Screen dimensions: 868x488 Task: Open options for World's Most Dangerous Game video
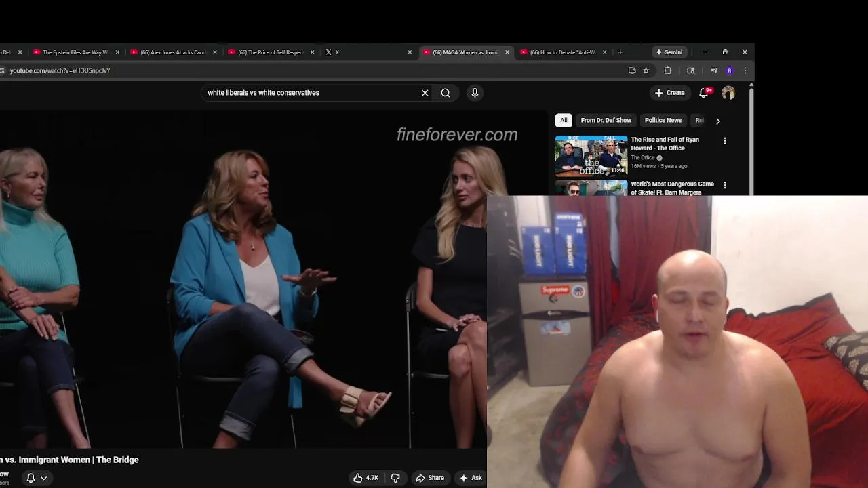(x=725, y=185)
